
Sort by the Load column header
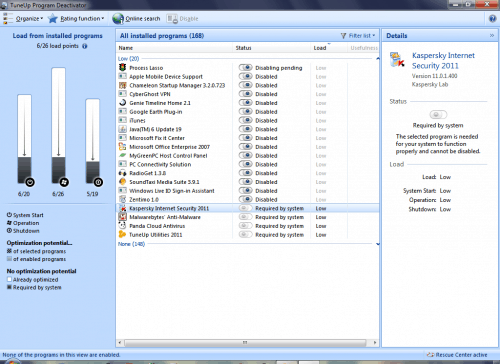click(x=329, y=48)
